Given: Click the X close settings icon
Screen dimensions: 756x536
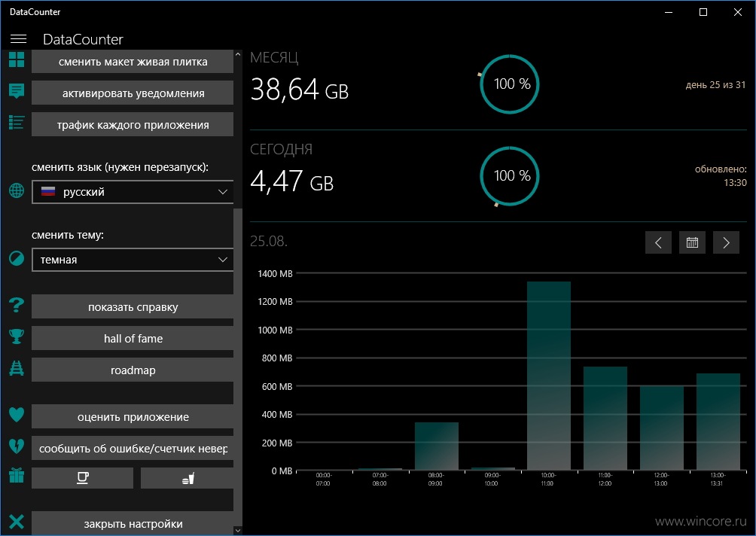Looking at the screenshot, I should click(17, 522).
